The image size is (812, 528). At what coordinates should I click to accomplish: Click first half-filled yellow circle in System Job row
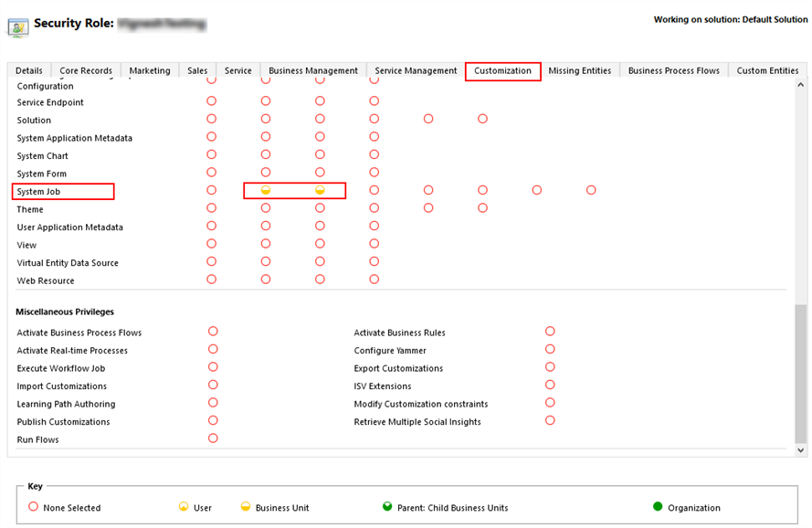point(266,190)
